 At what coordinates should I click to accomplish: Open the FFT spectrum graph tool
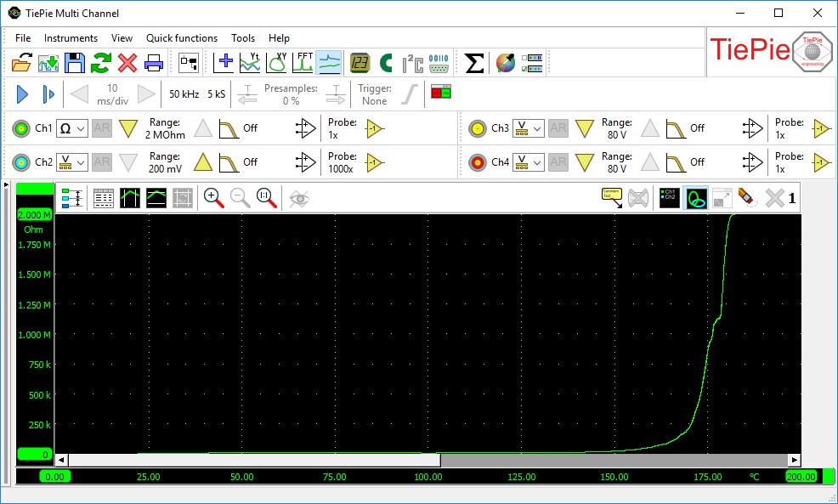tap(303, 63)
